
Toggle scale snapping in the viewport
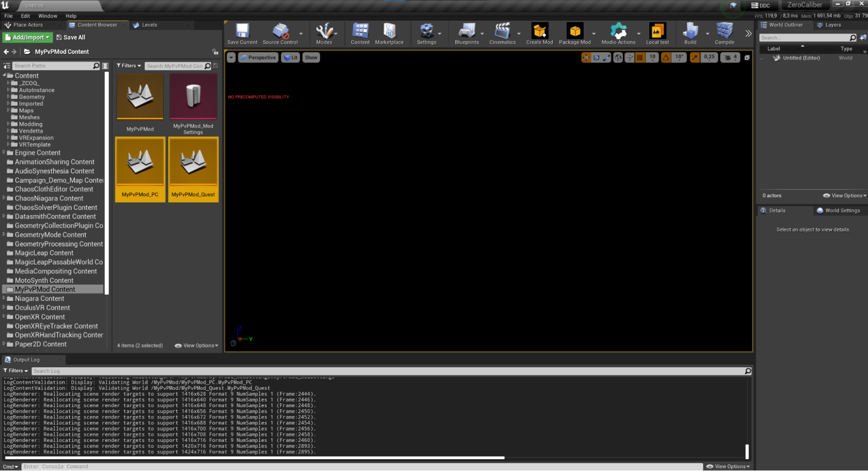click(x=695, y=57)
